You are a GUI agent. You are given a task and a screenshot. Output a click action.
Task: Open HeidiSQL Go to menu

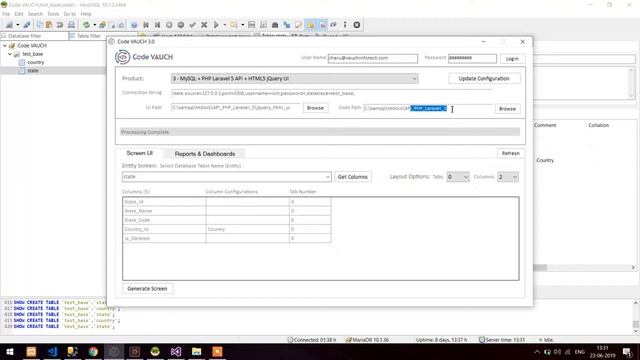pos(70,14)
